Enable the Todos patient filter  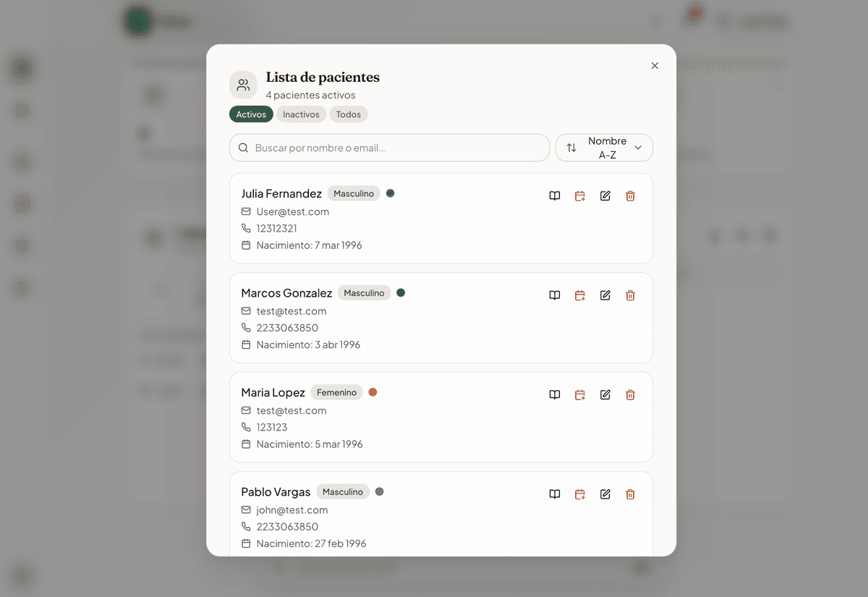[349, 114]
